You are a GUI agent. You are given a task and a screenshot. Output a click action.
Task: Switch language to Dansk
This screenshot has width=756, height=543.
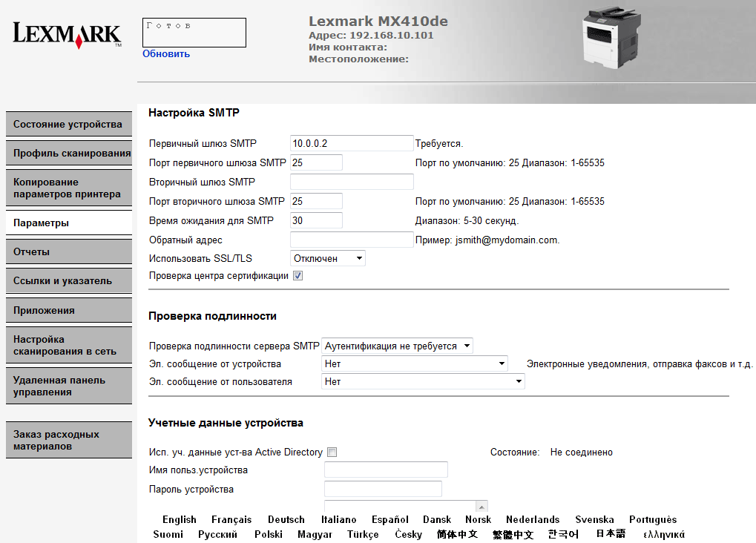[x=437, y=519]
